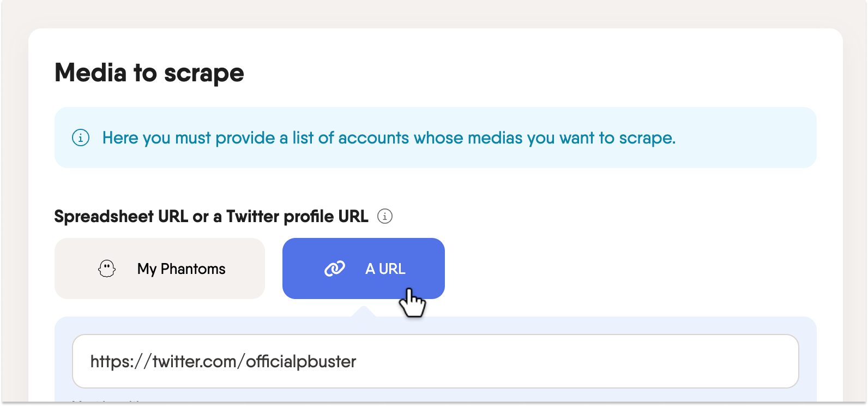Click the info icon beside Twitter profile URL label

(385, 216)
